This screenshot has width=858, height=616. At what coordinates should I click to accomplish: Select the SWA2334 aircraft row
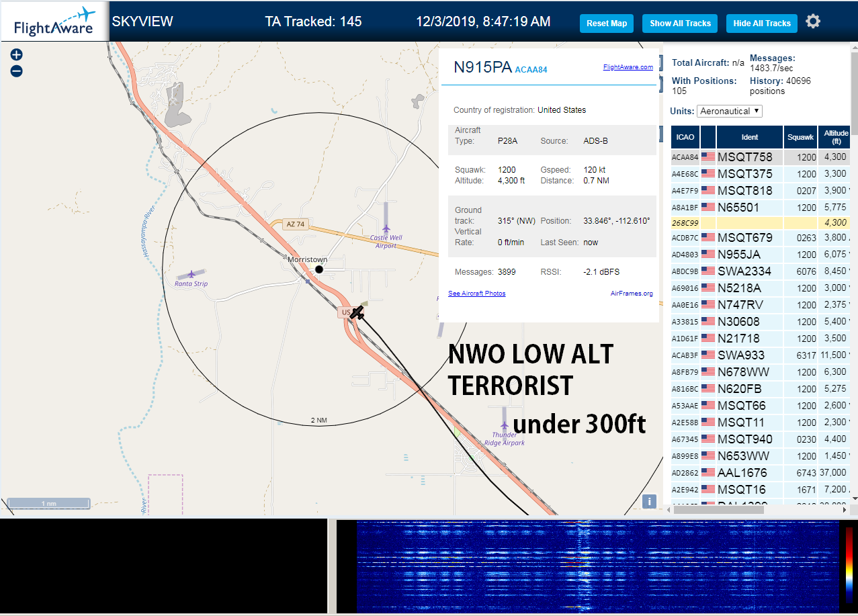pyautogui.click(x=761, y=271)
